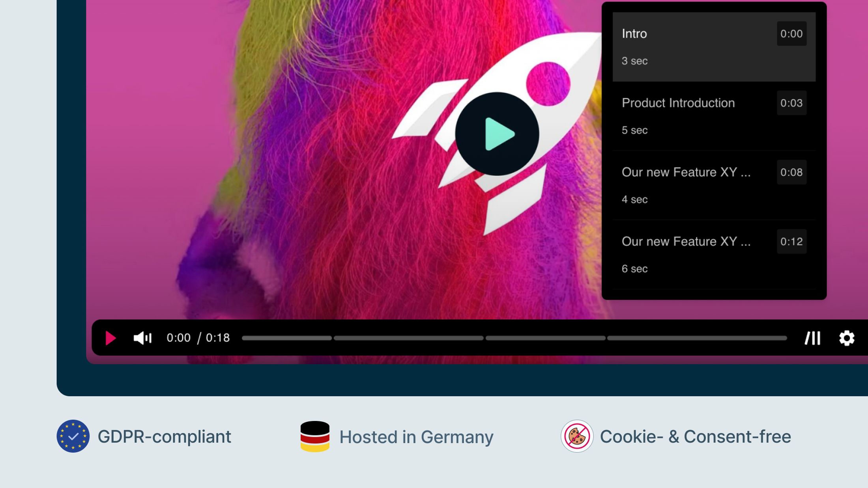Select the GDPR-compliant badge icon
The height and width of the screenshot is (488, 868).
click(72, 436)
